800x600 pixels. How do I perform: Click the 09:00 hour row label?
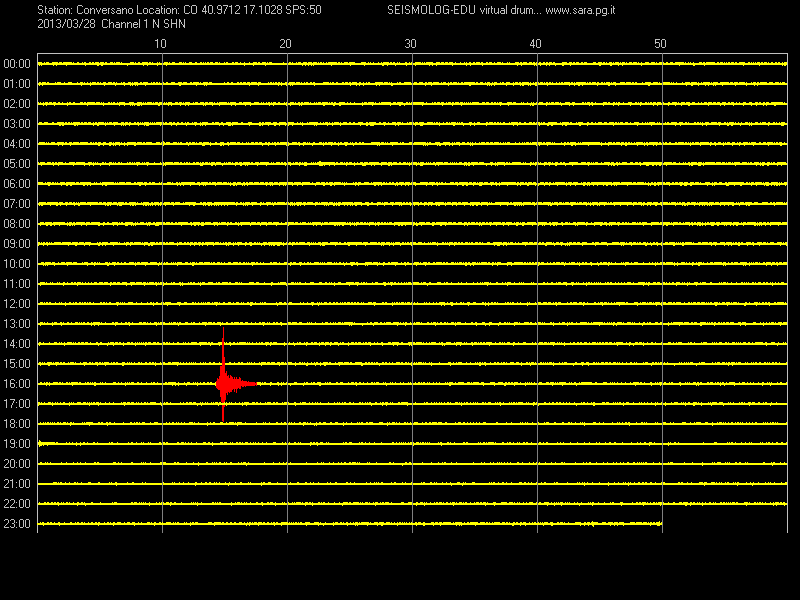tap(17, 244)
